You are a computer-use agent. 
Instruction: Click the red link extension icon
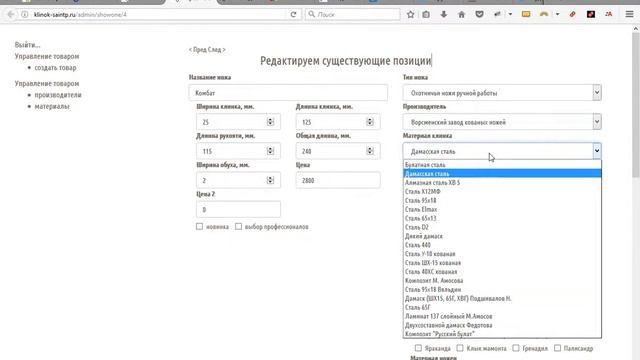572,14
